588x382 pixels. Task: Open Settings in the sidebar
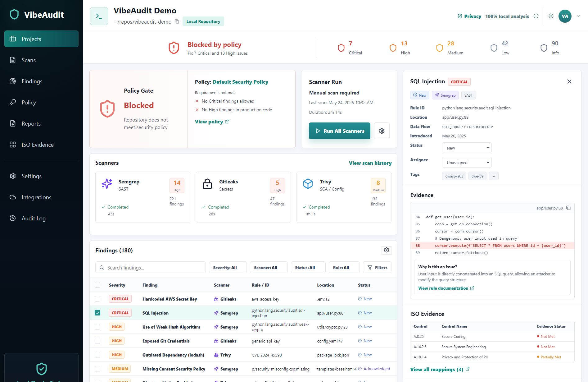point(41,176)
